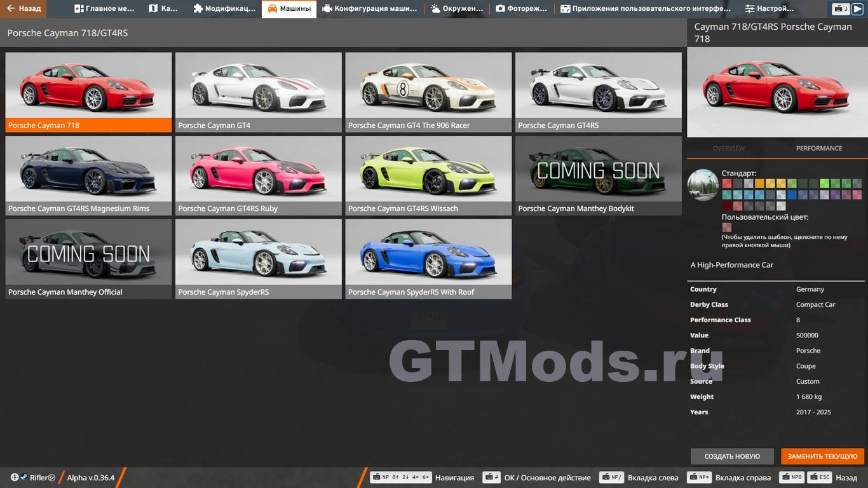This screenshot has height=488, width=868.
Task: Open the map tab labeled Ка...
Action: click(x=163, y=9)
